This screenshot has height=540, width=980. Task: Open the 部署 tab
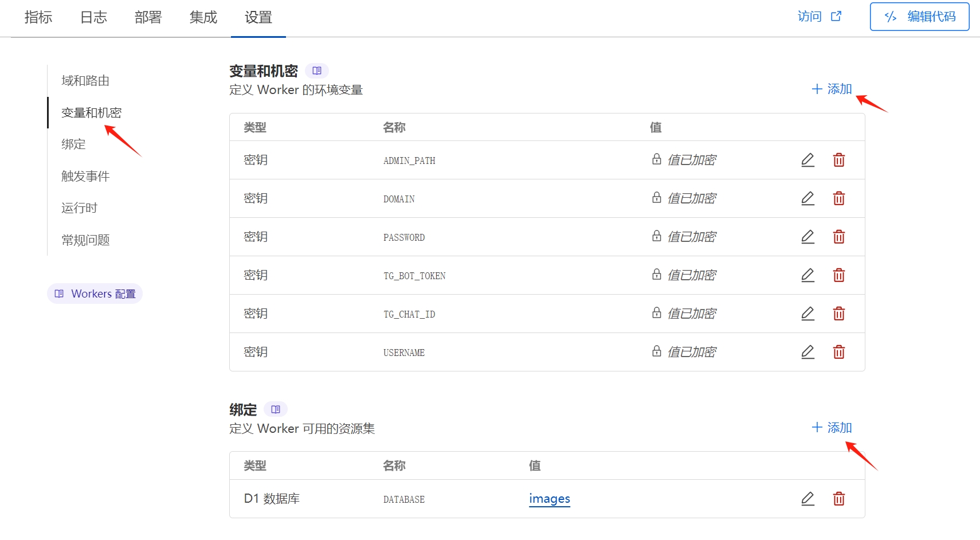pyautogui.click(x=148, y=18)
